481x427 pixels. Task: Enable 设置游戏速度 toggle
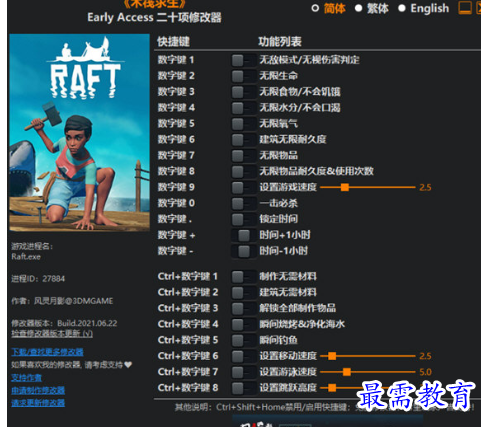click(244, 187)
